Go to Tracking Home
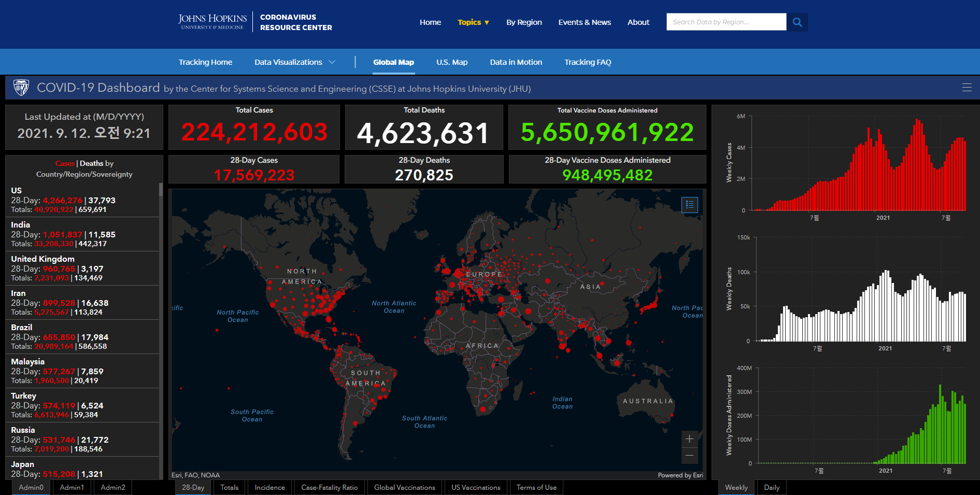Screen dimensions: 980x495 [x=205, y=62]
